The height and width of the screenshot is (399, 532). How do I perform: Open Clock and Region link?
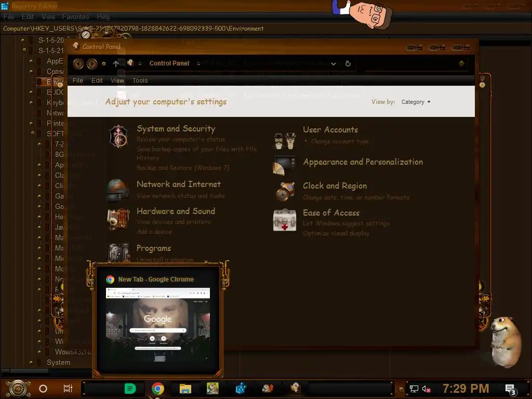(335, 186)
